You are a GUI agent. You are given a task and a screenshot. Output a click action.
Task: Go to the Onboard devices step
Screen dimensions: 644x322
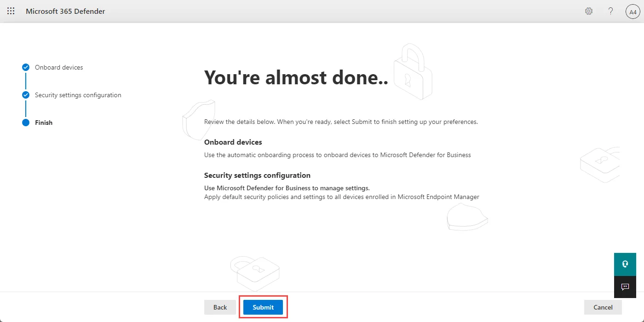click(x=59, y=67)
